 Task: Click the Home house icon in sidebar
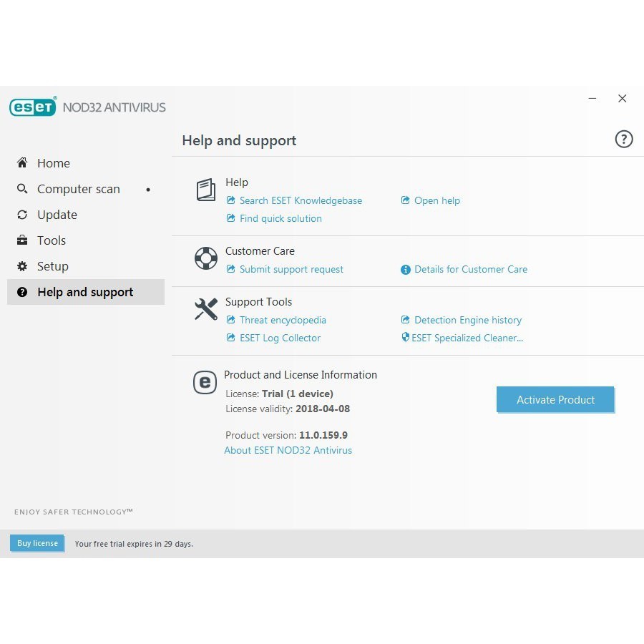point(22,163)
